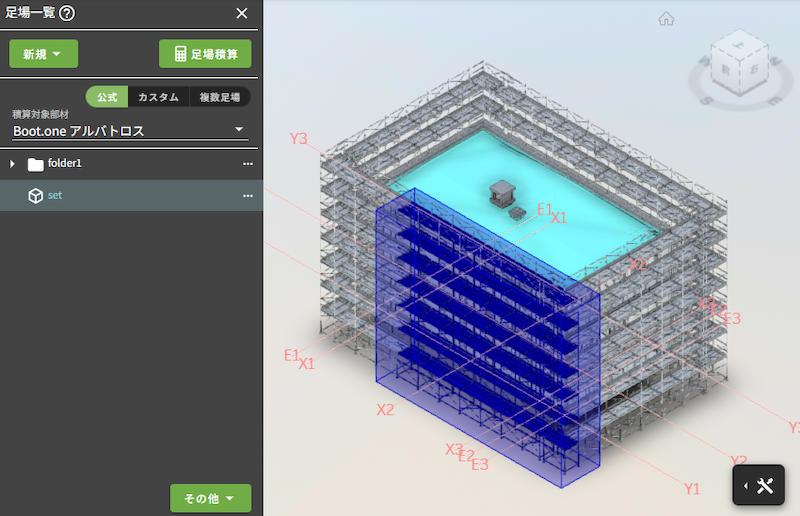Switch to the 公式 tab
This screenshot has width=800, height=516.
pyautogui.click(x=107, y=97)
